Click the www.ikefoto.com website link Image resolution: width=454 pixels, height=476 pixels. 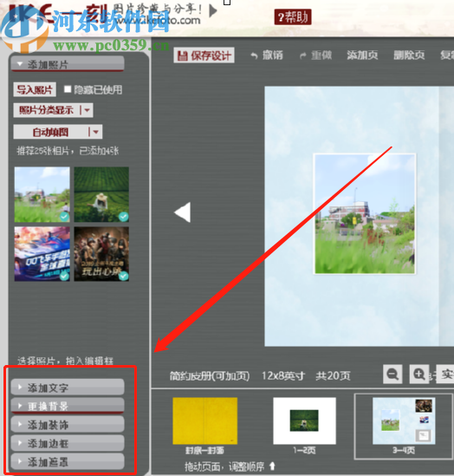[158, 21]
